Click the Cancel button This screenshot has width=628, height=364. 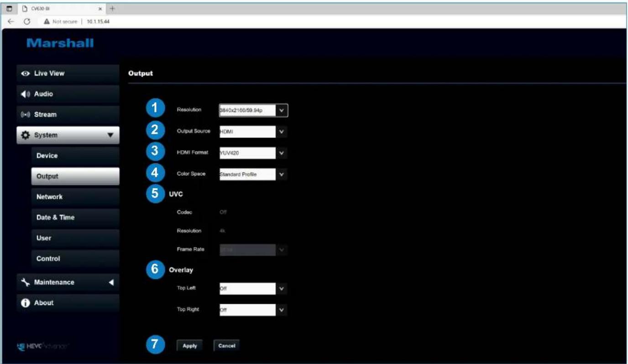click(x=226, y=346)
